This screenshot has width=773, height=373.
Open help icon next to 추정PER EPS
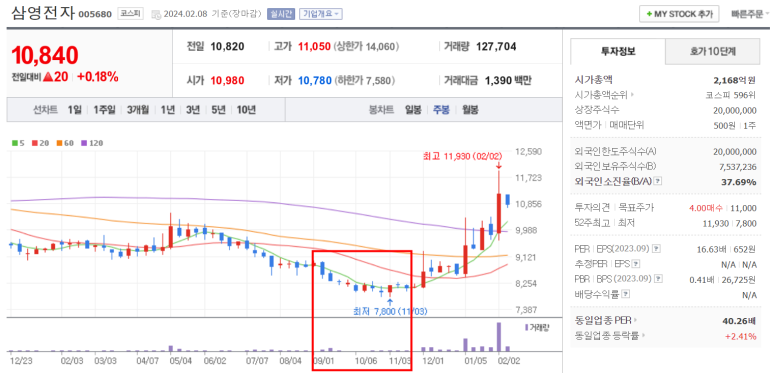point(635,264)
